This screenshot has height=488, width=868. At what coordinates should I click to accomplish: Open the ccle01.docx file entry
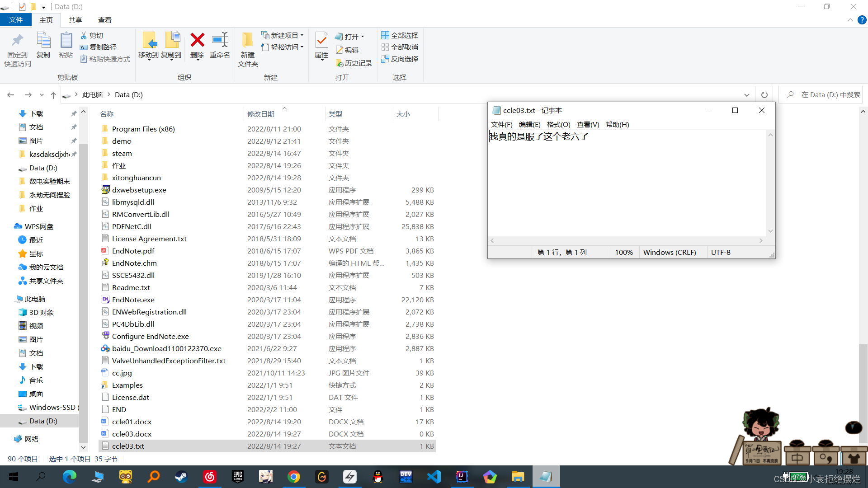pyautogui.click(x=132, y=422)
